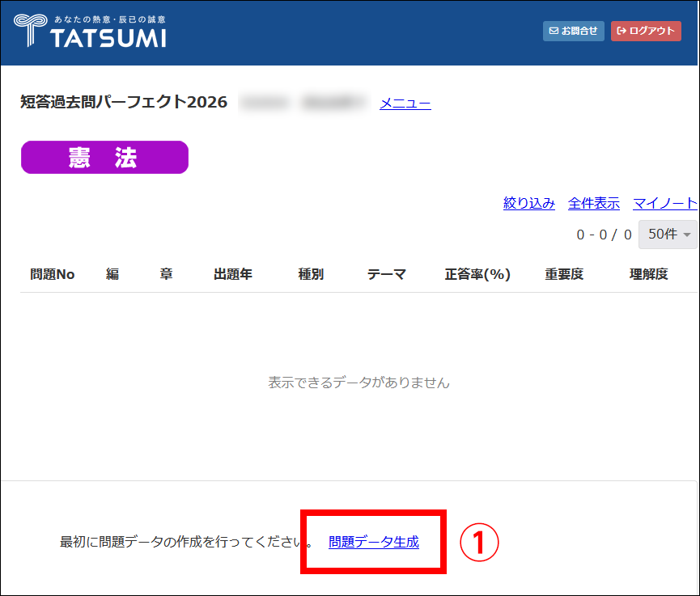Sort by the 問題No column header
Viewport: 700px width, 596px height.
(x=52, y=274)
